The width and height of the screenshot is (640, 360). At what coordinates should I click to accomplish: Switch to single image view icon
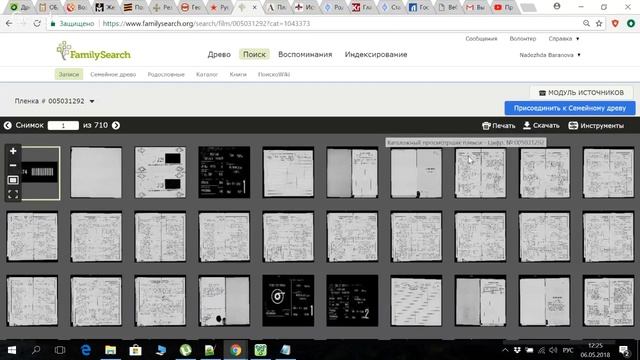[x=13, y=180]
